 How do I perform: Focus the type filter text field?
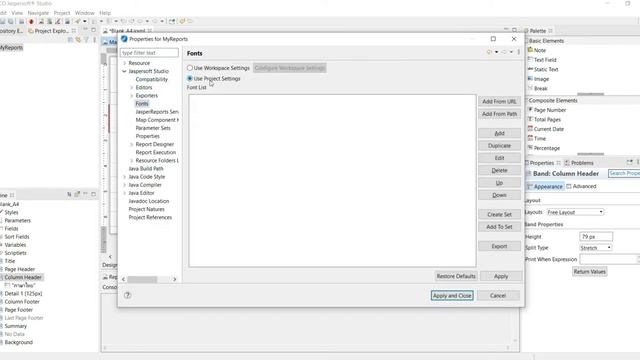click(x=149, y=53)
